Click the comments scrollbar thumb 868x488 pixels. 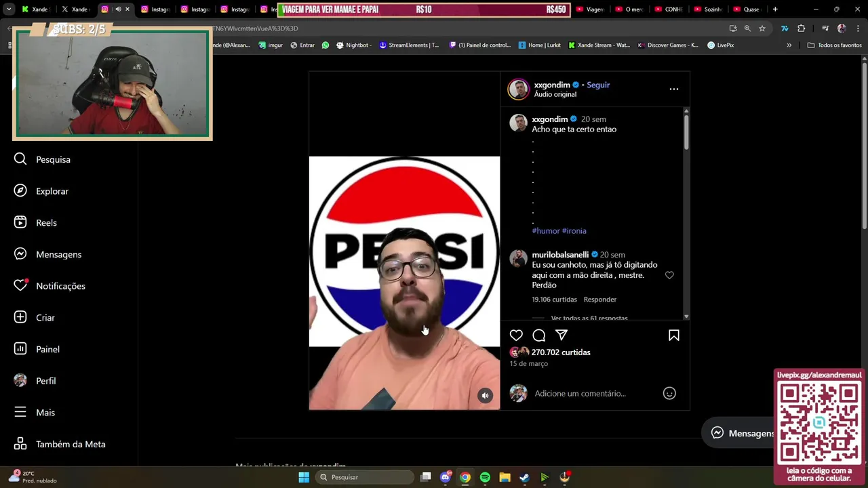tap(686, 132)
